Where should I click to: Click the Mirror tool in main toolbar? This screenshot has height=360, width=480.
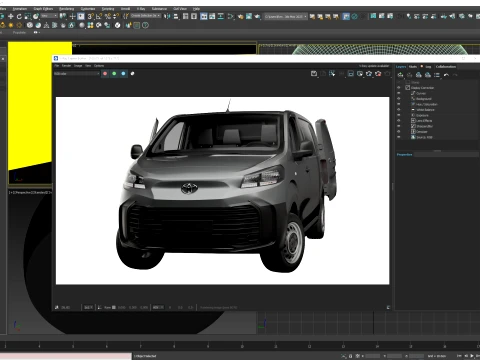point(167,16)
